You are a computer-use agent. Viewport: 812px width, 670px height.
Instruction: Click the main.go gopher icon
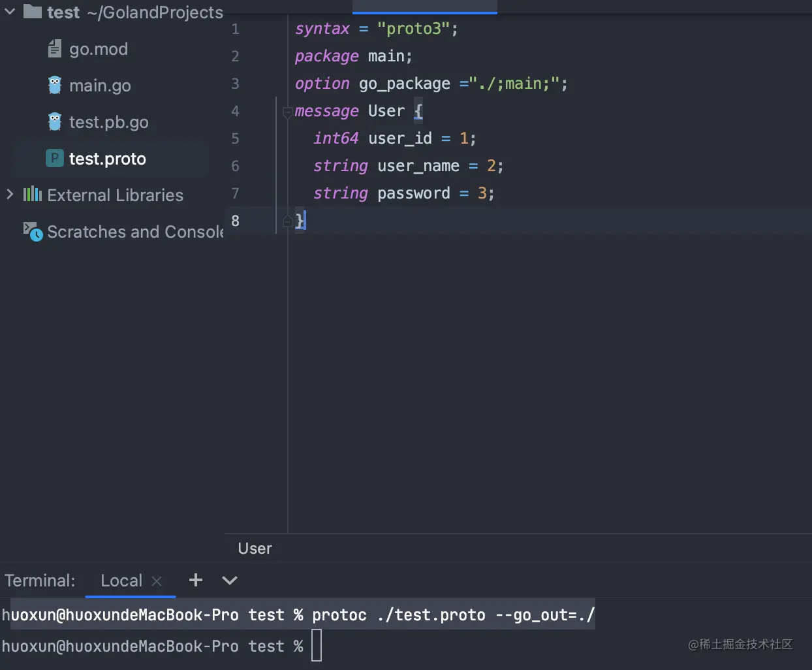pos(55,85)
